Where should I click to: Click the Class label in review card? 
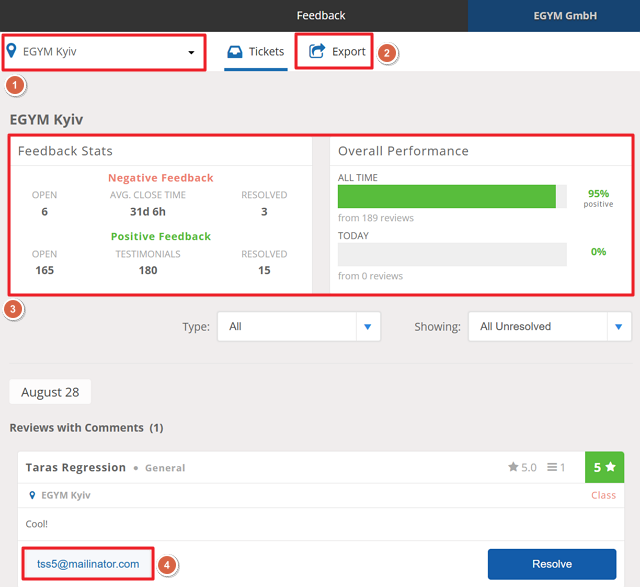coord(603,495)
